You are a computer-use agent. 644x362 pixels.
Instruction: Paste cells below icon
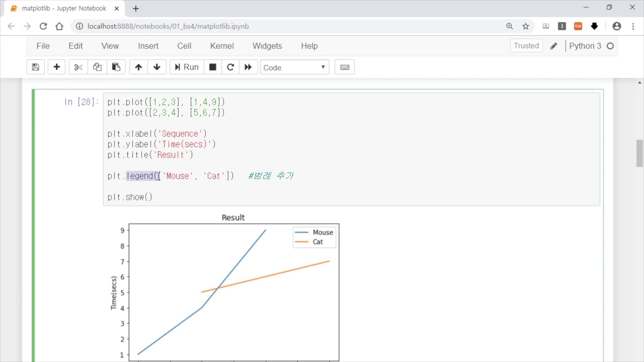click(x=116, y=67)
